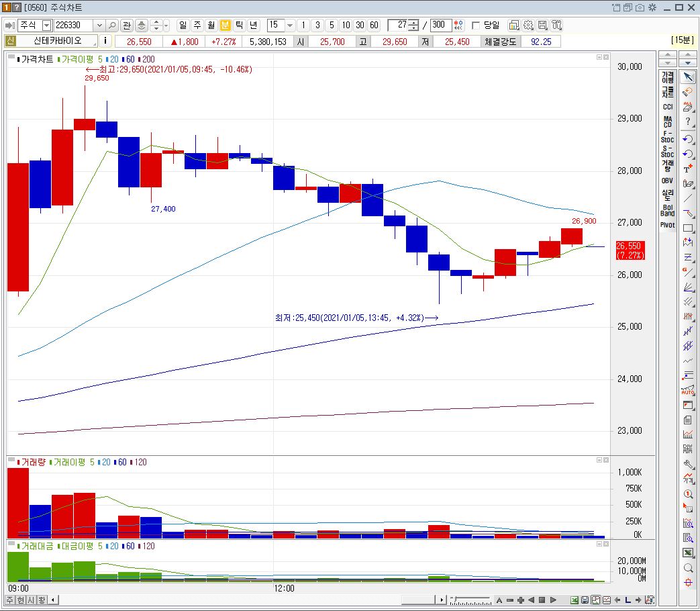Image resolution: width=700 pixels, height=611 pixels.
Task: Click the 황 button at bottom left
Action: 41,600
